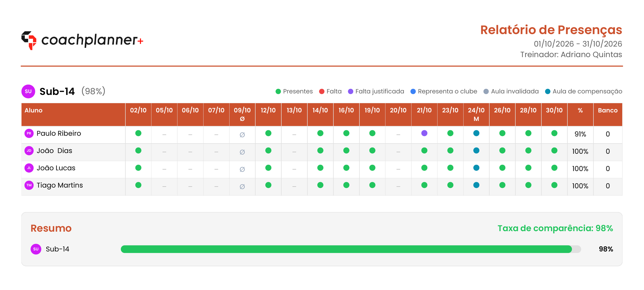This screenshot has height=290, width=644.
Task: Click the Presentes legend dot
Action: click(x=278, y=91)
